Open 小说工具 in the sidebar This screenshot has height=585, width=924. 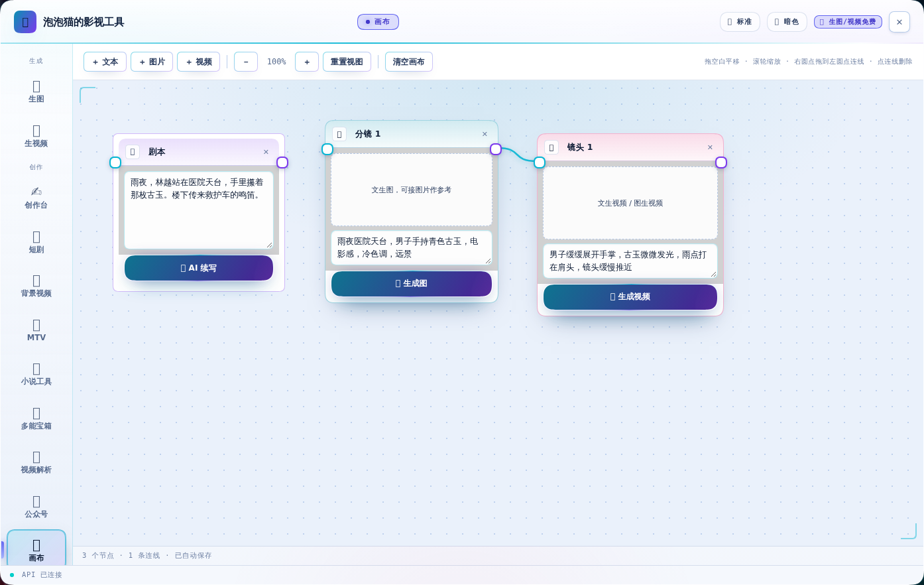(x=36, y=374)
